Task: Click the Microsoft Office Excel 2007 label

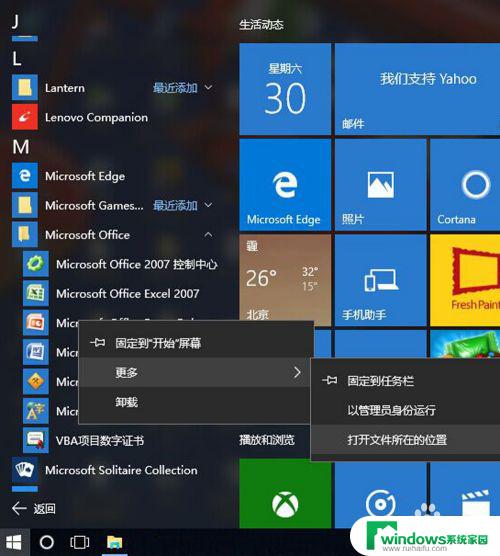Action: click(x=128, y=294)
